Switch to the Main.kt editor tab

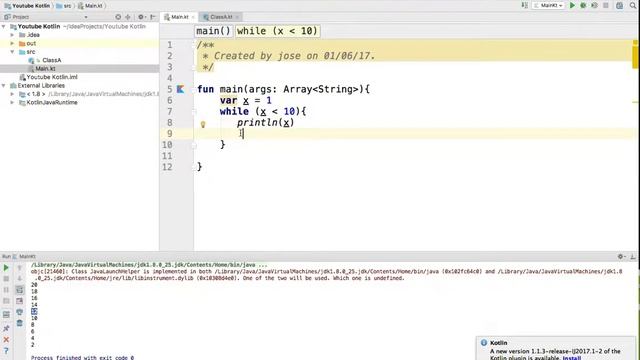[180, 17]
